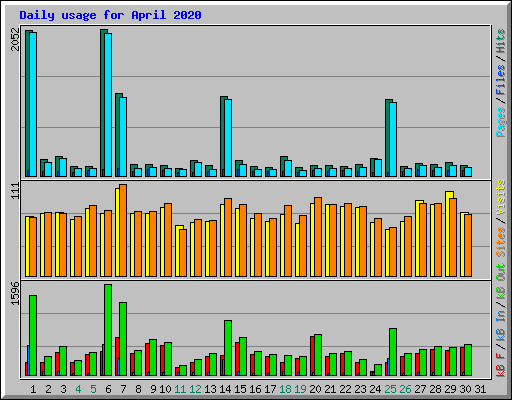Click the "Sites" legend label

tap(501, 242)
